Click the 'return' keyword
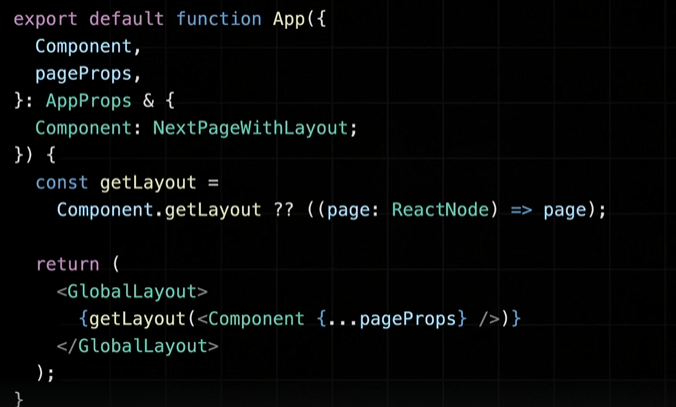The width and height of the screenshot is (676, 407). [67, 264]
